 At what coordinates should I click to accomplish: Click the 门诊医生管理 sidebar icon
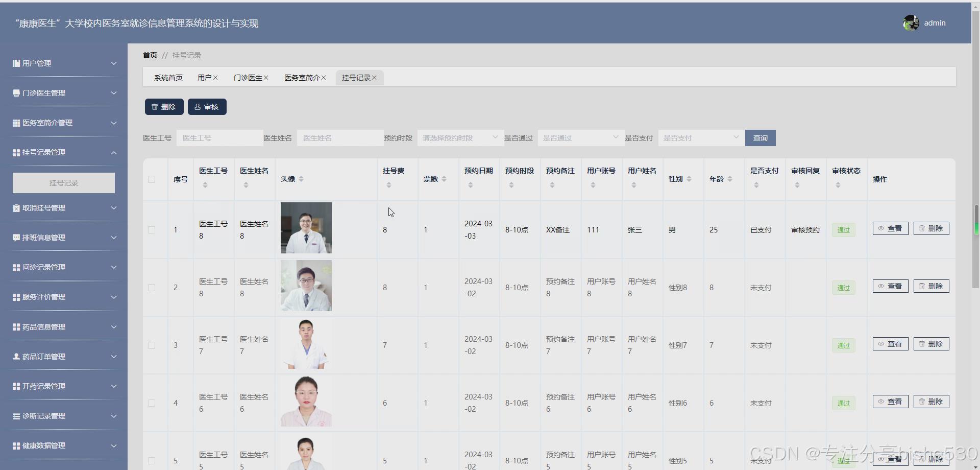click(16, 93)
